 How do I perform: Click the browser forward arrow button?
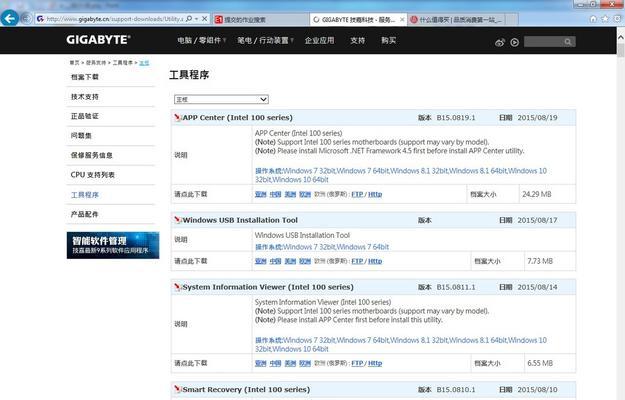(x=26, y=18)
